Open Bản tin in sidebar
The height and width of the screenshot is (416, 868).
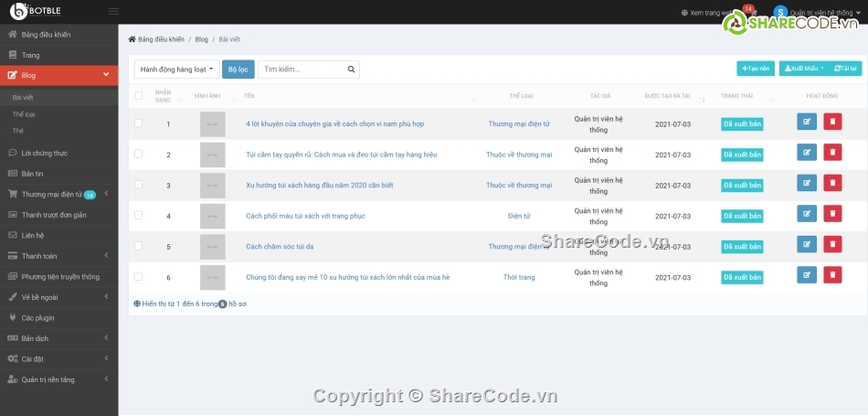coord(58,174)
